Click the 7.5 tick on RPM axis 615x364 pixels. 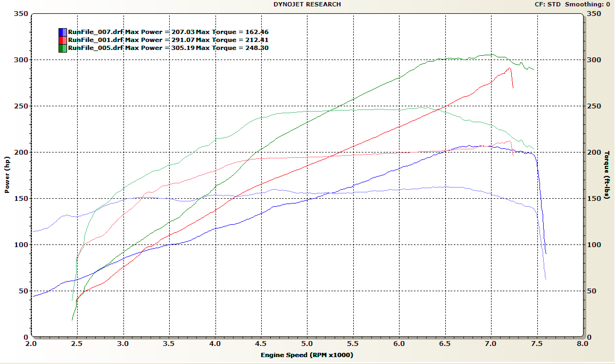point(537,344)
